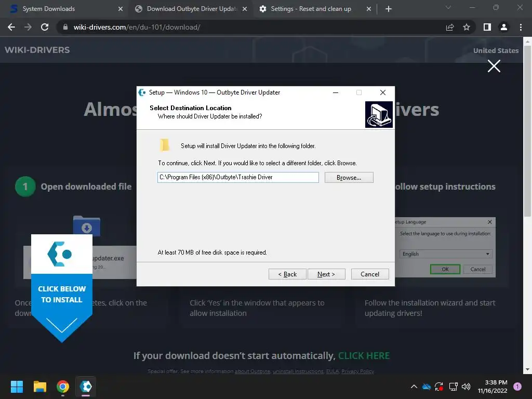The width and height of the screenshot is (532, 399).
Task: Open the tab search chevron
Action: [448, 7]
